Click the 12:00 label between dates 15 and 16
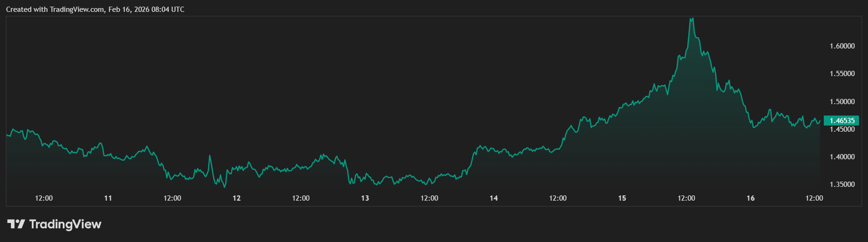Viewport: 868px width, 242px height. (686, 198)
